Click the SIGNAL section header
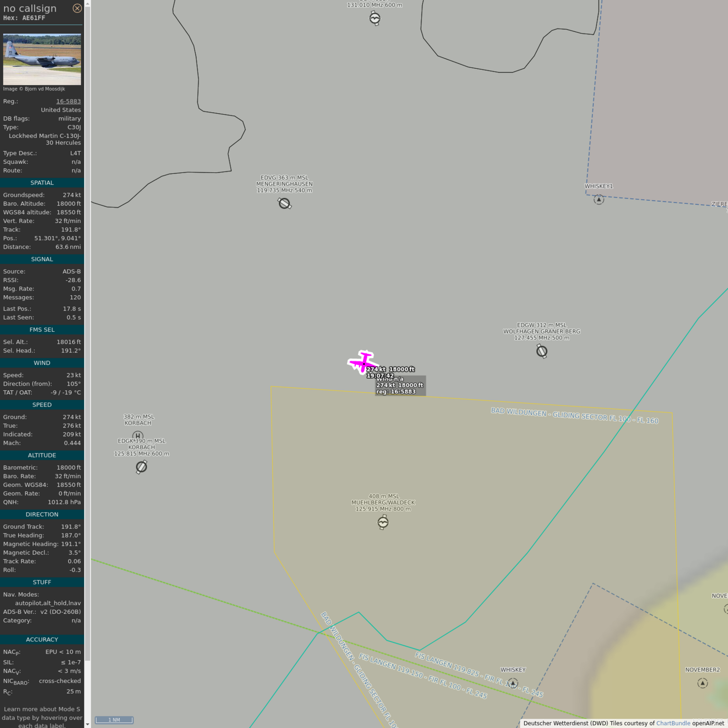The width and height of the screenshot is (728, 728). (x=42, y=259)
